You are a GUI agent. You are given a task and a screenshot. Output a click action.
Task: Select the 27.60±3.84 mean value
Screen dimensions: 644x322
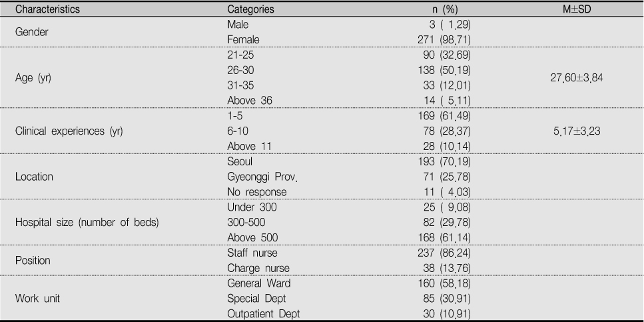click(x=577, y=78)
